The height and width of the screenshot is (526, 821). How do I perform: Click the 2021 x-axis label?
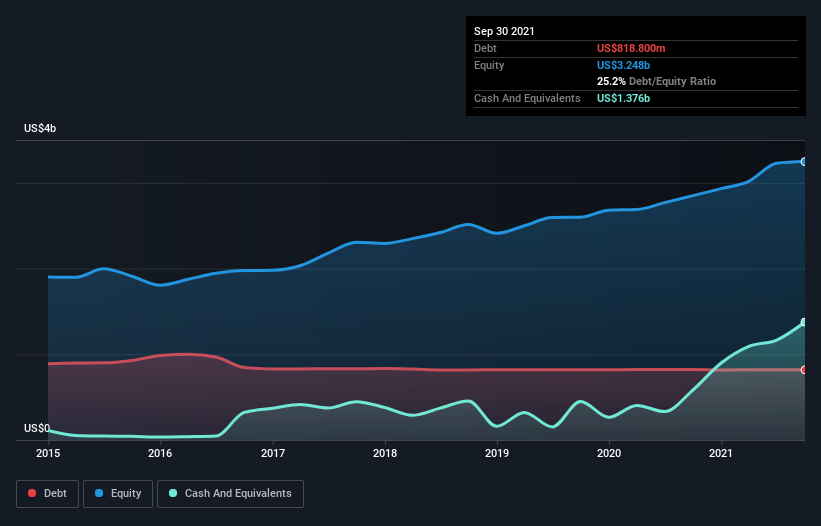[721, 453]
